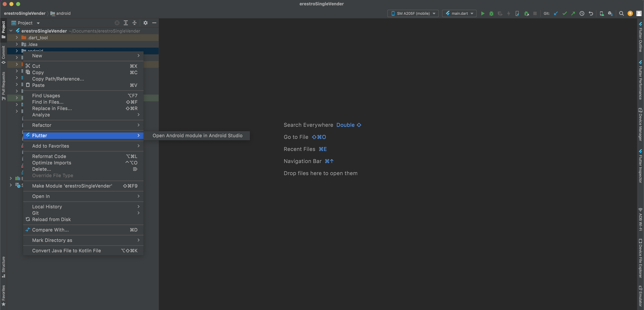The image size is (644, 310).
Task: Open ADB Wi-Fi side panel
Action: [x=640, y=219]
